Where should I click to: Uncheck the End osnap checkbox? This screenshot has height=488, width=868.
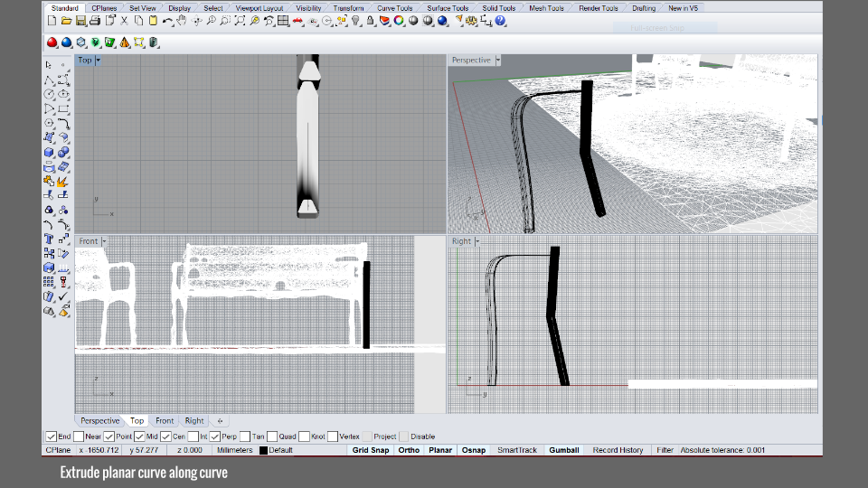click(x=51, y=436)
